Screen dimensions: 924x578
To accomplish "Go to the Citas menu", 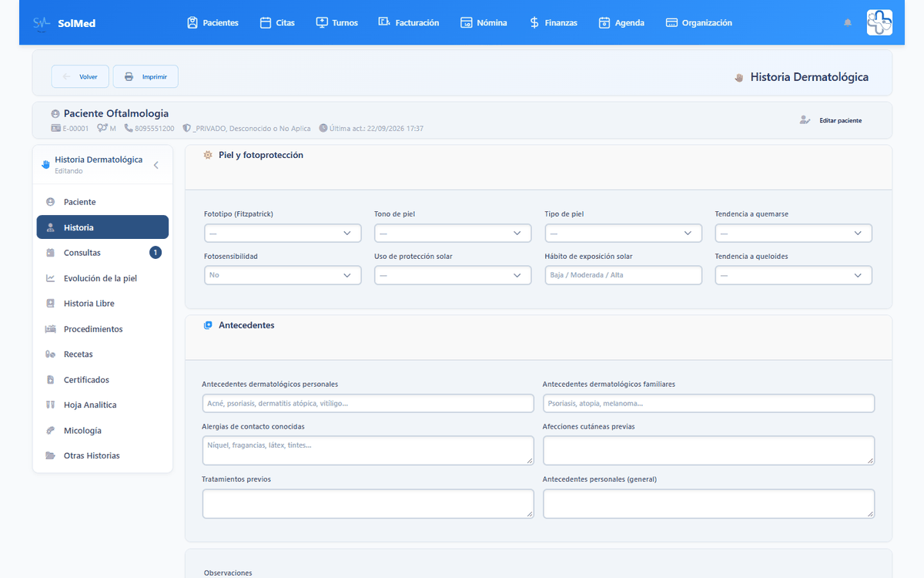I will click(277, 23).
